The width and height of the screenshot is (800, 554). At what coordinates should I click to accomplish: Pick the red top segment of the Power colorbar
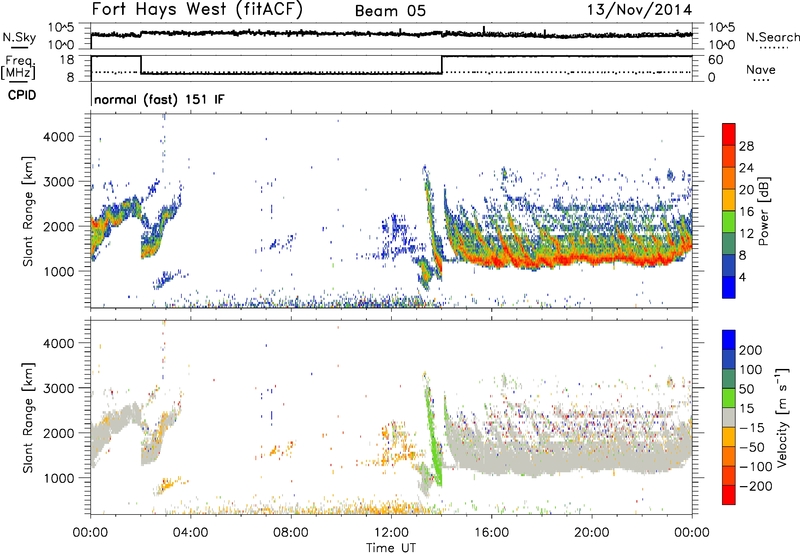729,134
